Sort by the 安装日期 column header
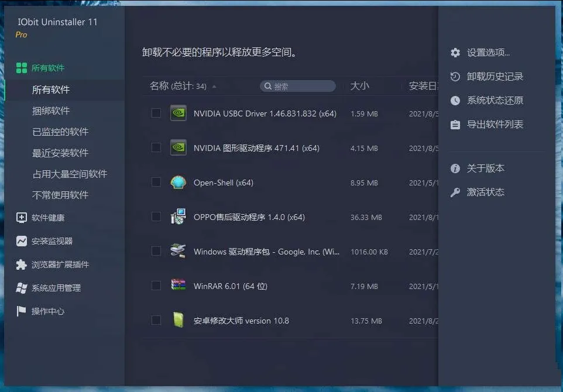The image size is (563, 392). pyautogui.click(x=423, y=86)
